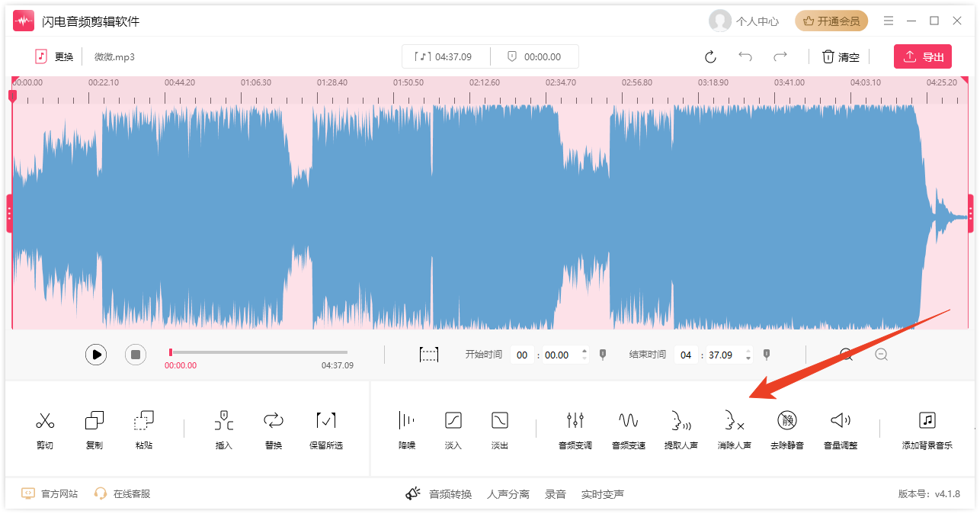Screen dimensions: 980x514
Task: Click the 开通会员 membership button
Action: click(831, 21)
